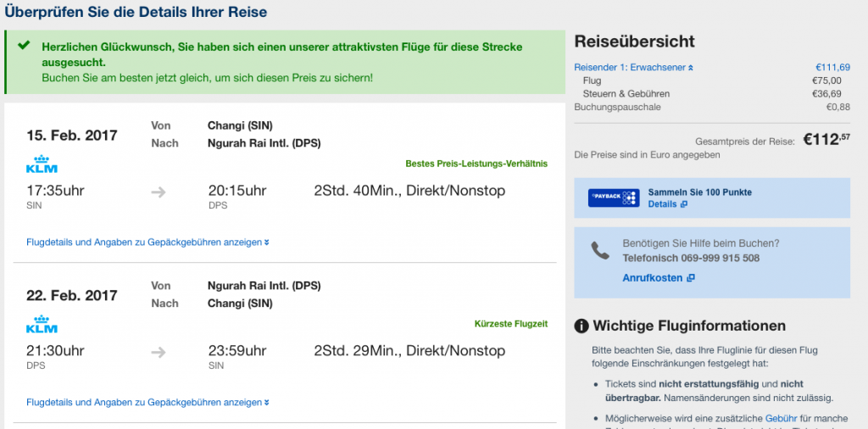The width and height of the screenshot is (868, 429).
Task: Click the PAYBACK logo
Action: (613, 198)
